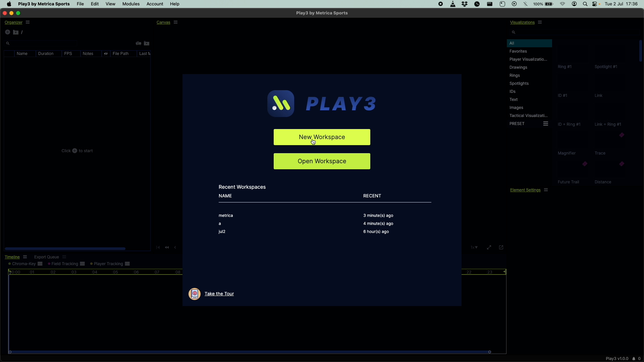The image size is (644, 362).
Task: Click the fullscreen expand icon in Canvas
Action: point(489,247)
